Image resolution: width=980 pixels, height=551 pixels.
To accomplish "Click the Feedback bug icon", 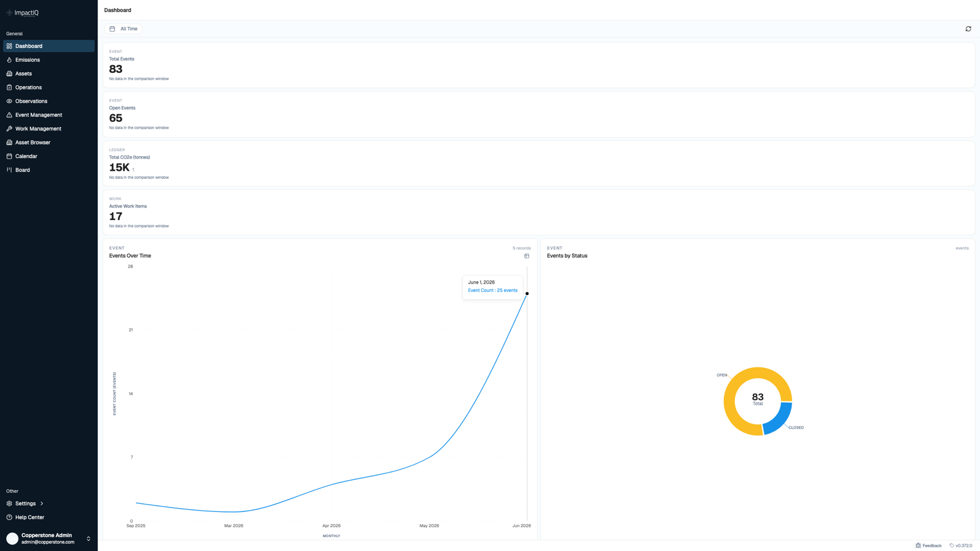I will 918,545.
